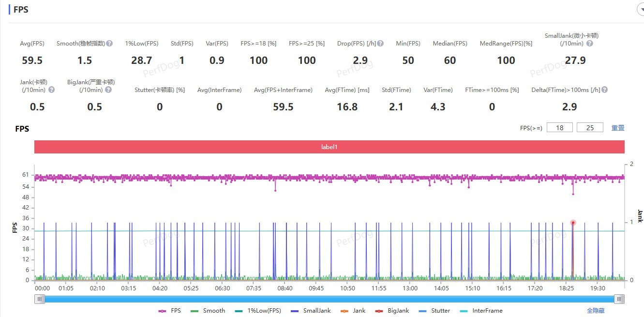Click the FPS threshold field showing 18
This screenshot has width=644, height=317.
(x=560, y=127)
